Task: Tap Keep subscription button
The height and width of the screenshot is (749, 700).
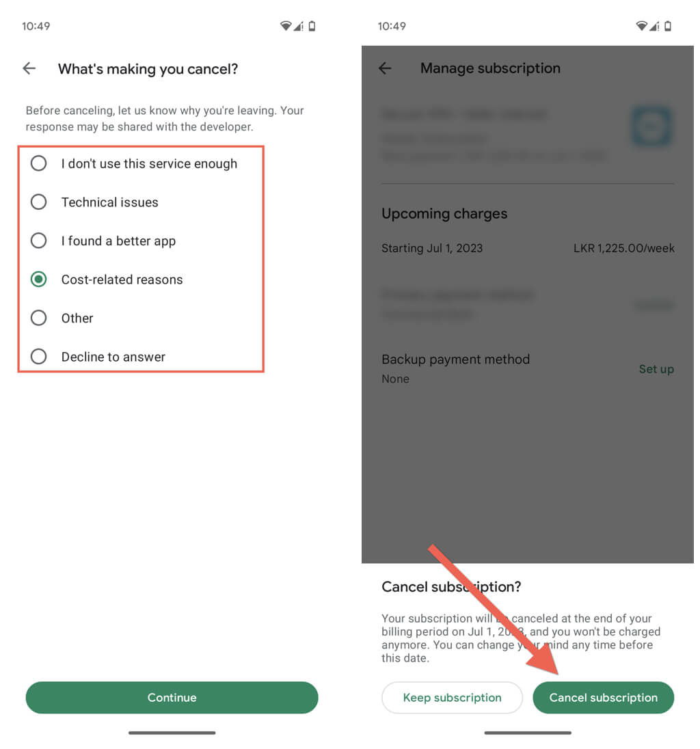Action: (452, 698)
